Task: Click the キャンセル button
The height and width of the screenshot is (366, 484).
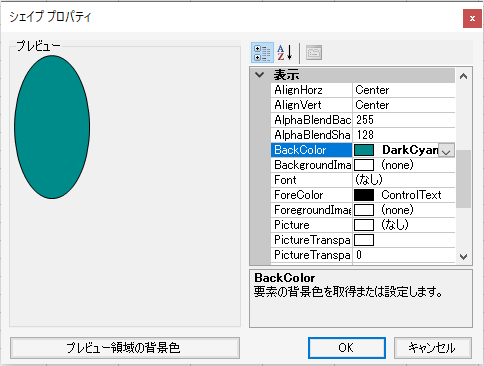Action: tap(433, 348)
